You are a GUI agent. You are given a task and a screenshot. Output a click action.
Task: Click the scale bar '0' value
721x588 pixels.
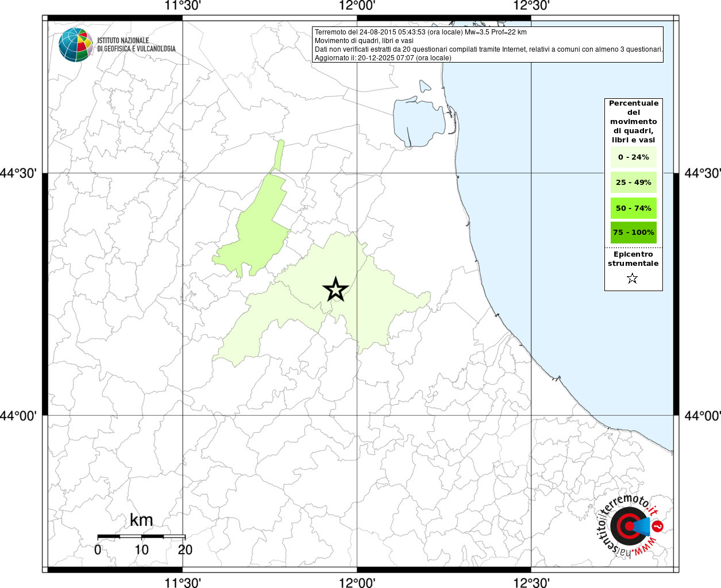[98, 550]
